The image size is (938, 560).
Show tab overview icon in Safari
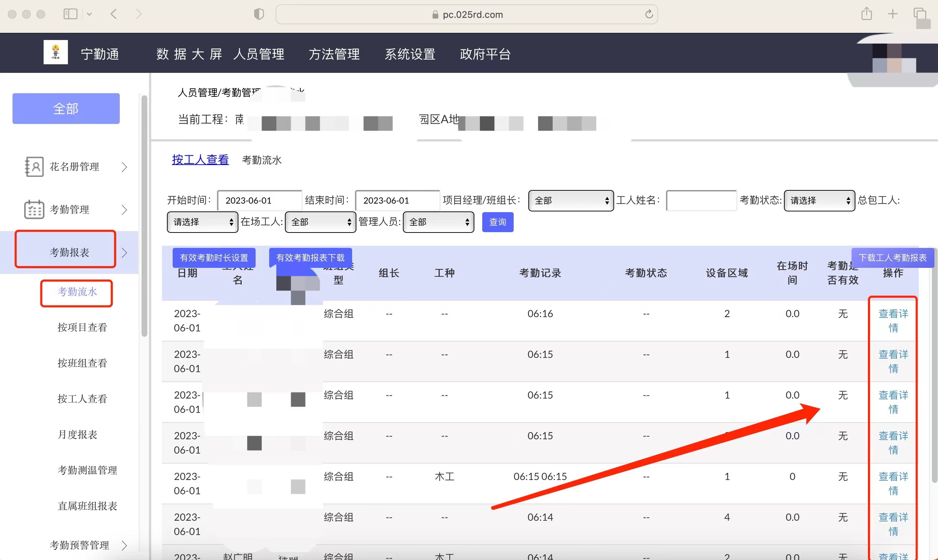pos(919,14)
